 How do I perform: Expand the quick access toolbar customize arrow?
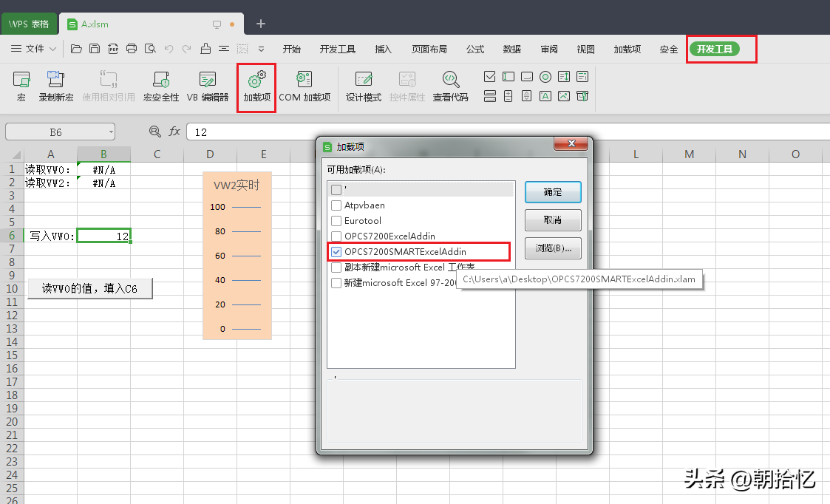(261, 50)
